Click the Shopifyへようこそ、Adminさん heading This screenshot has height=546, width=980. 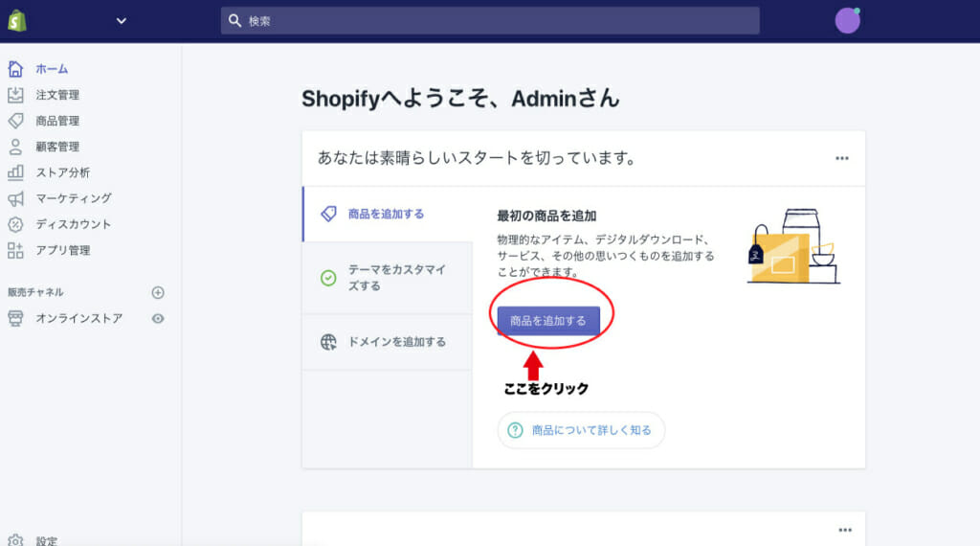pyautogui.click(x=460, y=99)
